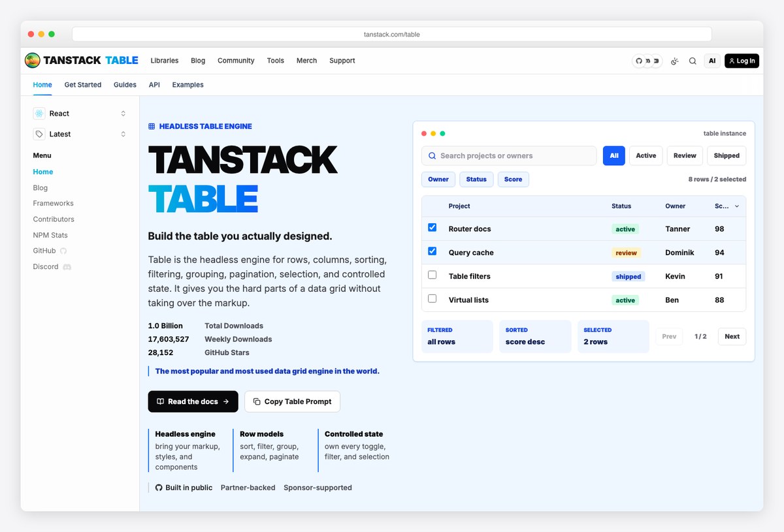The height and width of the screenshot is (532, 784).
Task: Click the Status column header
Action: pyautogui.click(x=621, y=206)
